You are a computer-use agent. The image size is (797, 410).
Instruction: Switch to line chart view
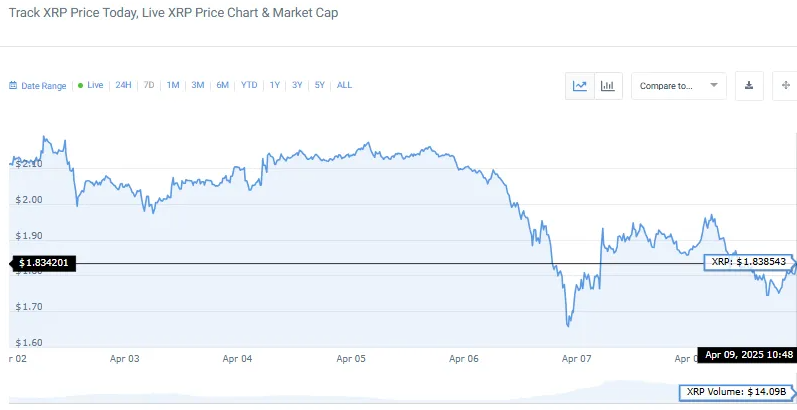[x=580, y=86]
